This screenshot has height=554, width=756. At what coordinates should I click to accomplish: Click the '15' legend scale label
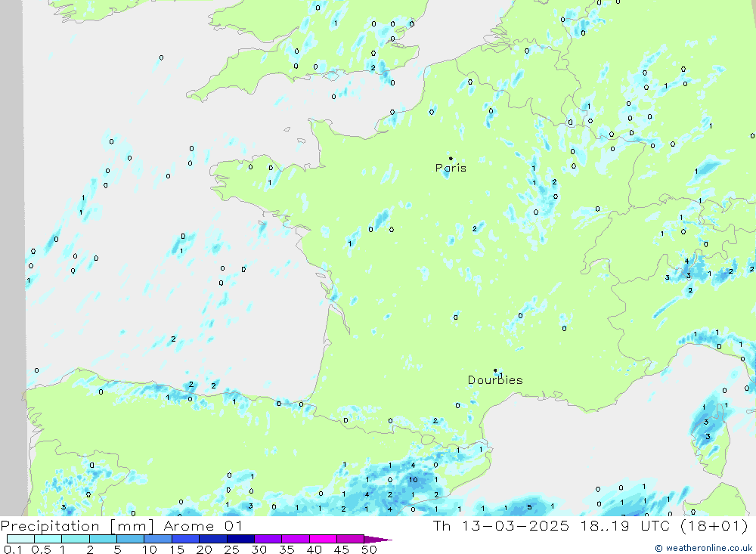tap(177, 549)
